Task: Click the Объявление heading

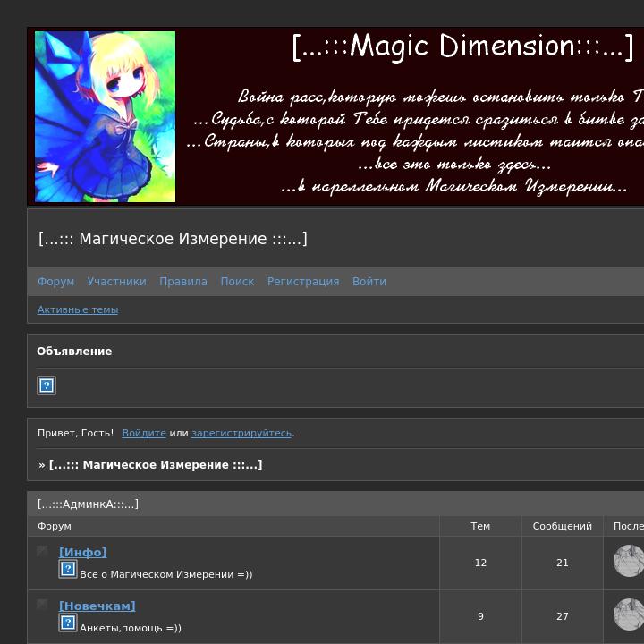Action: click(x=74, y=352)
